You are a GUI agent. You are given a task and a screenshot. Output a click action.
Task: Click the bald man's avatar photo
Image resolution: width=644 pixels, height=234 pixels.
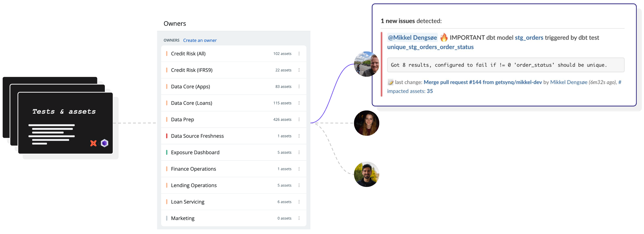366,64
